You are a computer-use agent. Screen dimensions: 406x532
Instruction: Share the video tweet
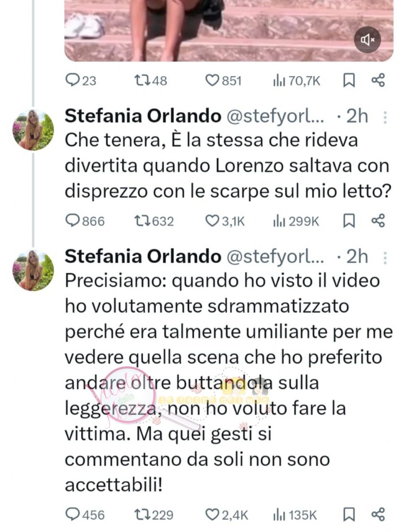(378, 81)
